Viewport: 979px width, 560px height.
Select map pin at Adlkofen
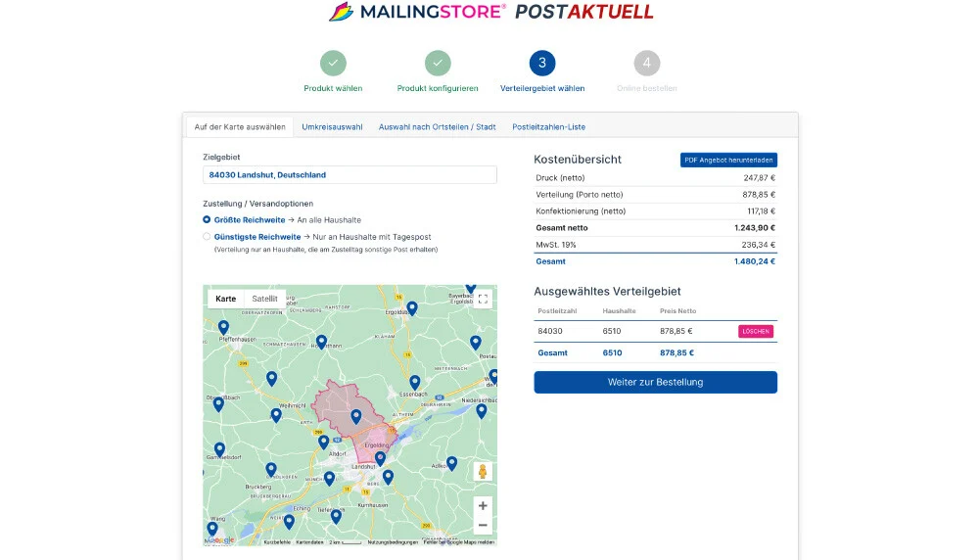[451, 464]
